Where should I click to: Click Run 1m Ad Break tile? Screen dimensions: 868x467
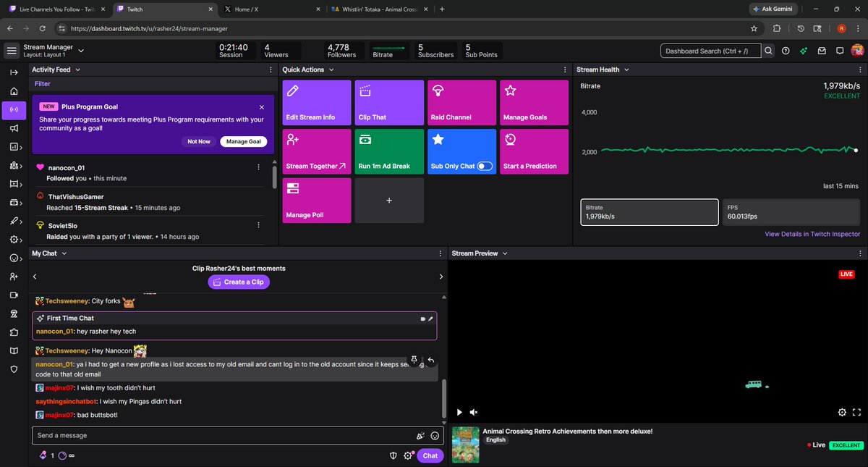389,151
